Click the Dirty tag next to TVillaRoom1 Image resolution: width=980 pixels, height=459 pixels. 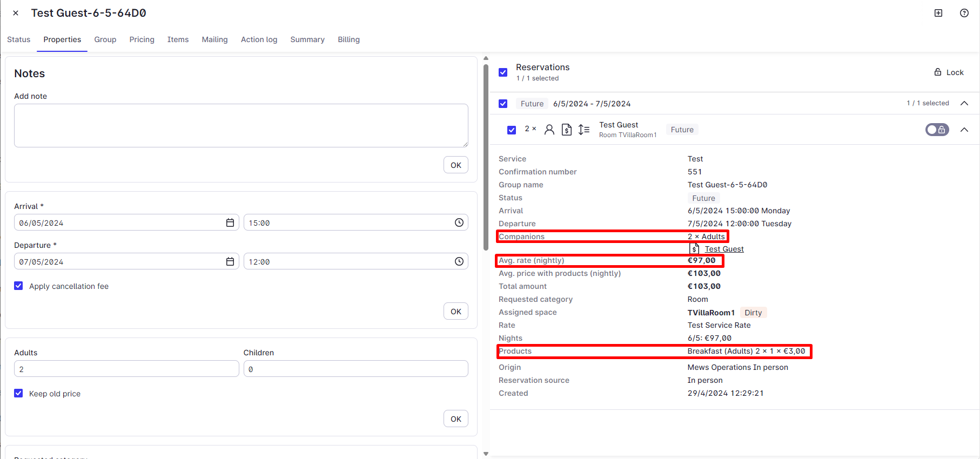[753, 313]
